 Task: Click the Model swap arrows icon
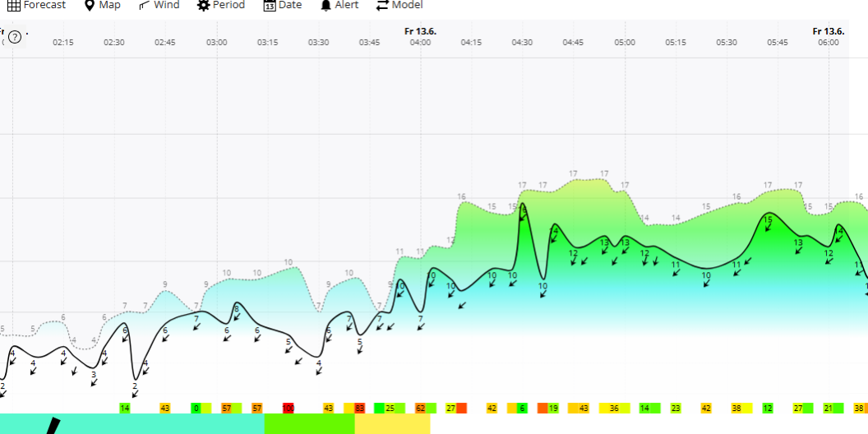pos(382,5)
